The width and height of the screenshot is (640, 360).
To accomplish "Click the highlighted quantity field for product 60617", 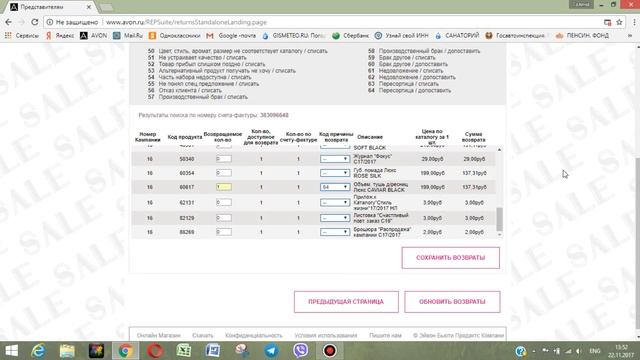I will pyautogui.click(x=224, y=187).
